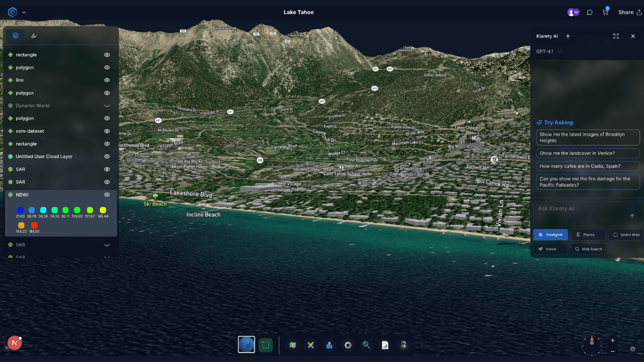
Task: Expand the Klarety AI panel to fullscreen
Action: (616, 36)
